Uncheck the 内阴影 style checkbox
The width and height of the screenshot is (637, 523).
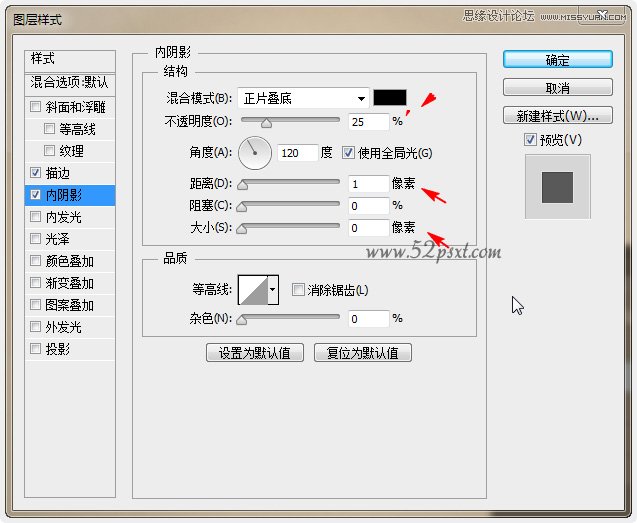tap(36, 195)
